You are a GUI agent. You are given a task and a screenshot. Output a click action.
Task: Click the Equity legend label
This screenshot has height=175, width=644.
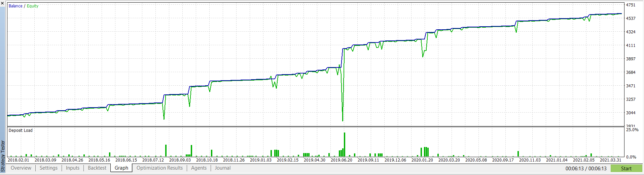click(x=33, y=6)
